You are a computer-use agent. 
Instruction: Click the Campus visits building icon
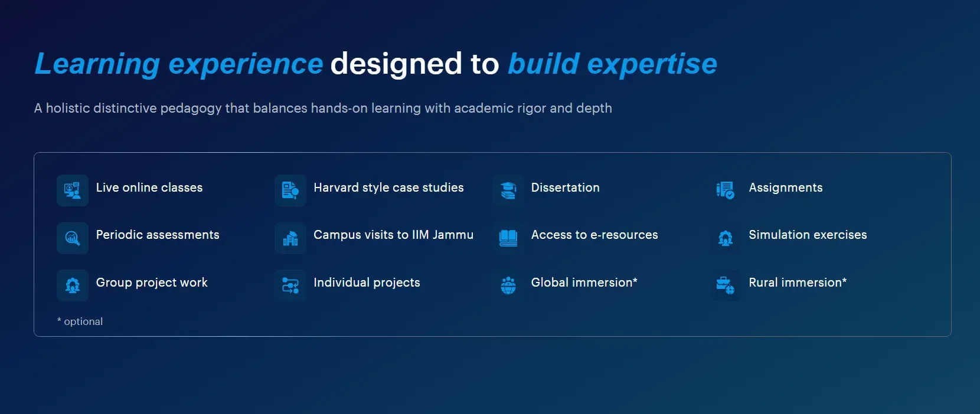pyautogui.click(x=290, y=238)
